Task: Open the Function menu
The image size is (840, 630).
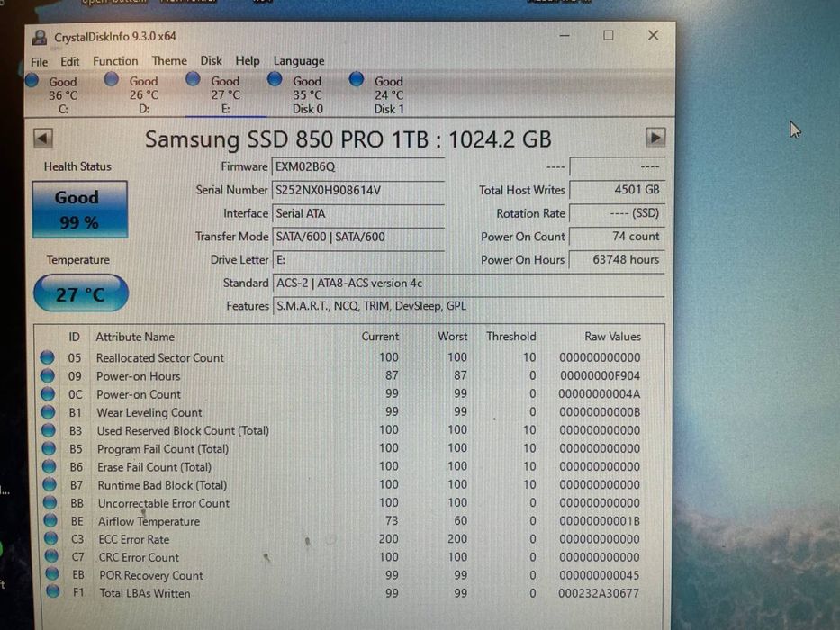Action: point(115,61)
